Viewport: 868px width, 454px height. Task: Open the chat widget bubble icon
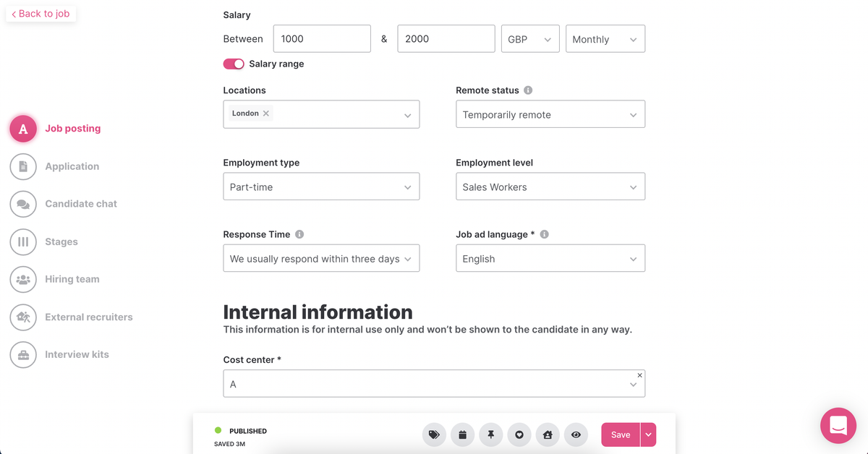pos(838,425)
